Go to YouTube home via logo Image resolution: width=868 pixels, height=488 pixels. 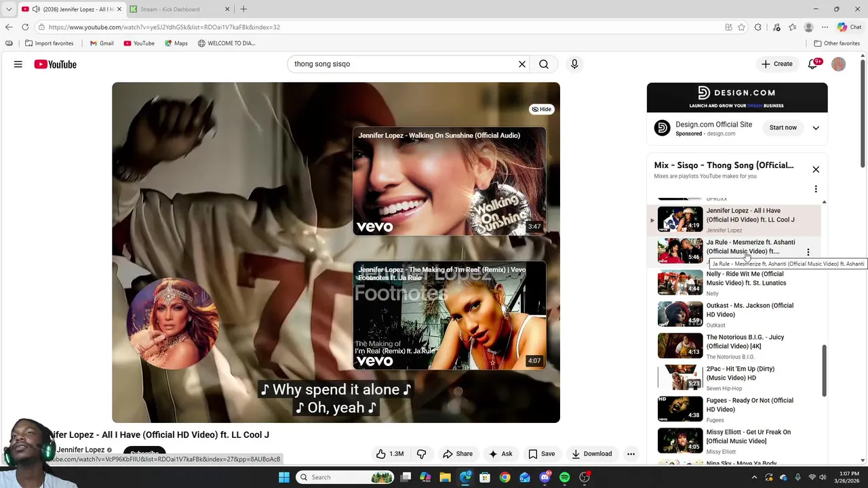point(56,64)
